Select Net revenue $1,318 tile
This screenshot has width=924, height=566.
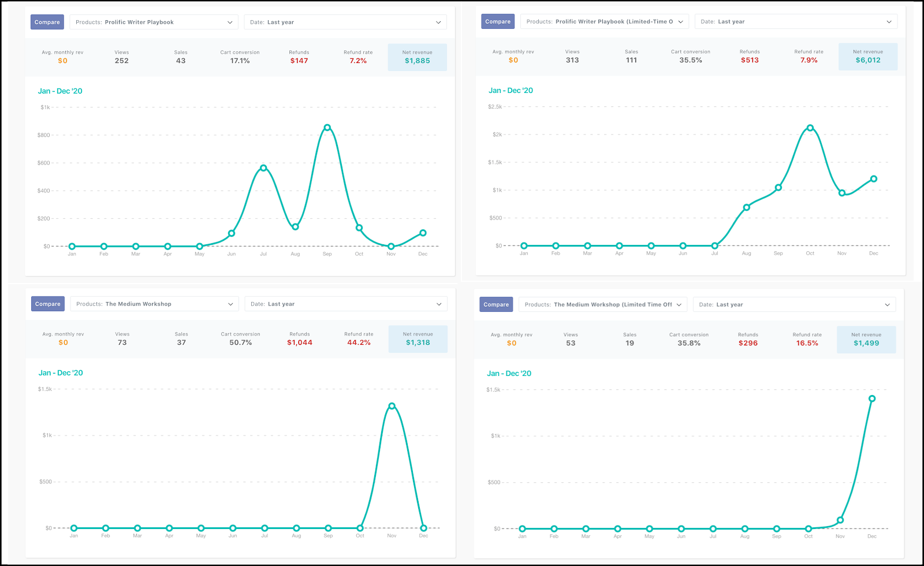pos(418,339)
